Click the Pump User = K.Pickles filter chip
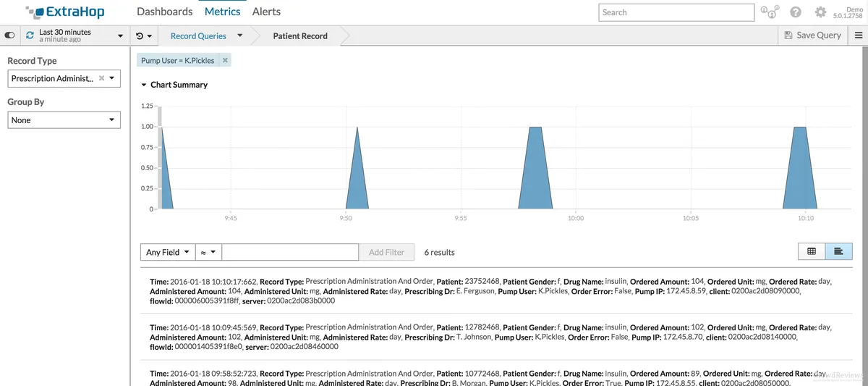 [x=178, y=61]
